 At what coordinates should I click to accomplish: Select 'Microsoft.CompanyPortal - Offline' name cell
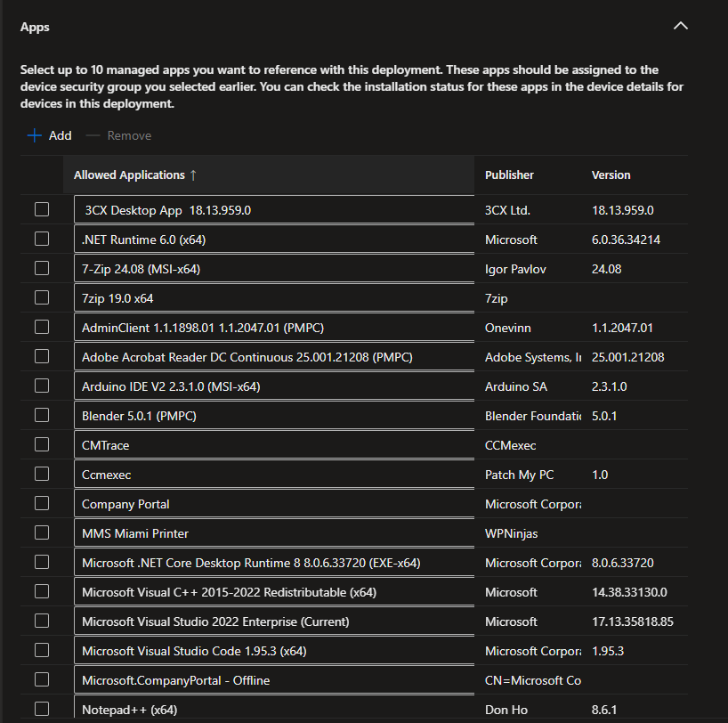click(x=274, y=680)
